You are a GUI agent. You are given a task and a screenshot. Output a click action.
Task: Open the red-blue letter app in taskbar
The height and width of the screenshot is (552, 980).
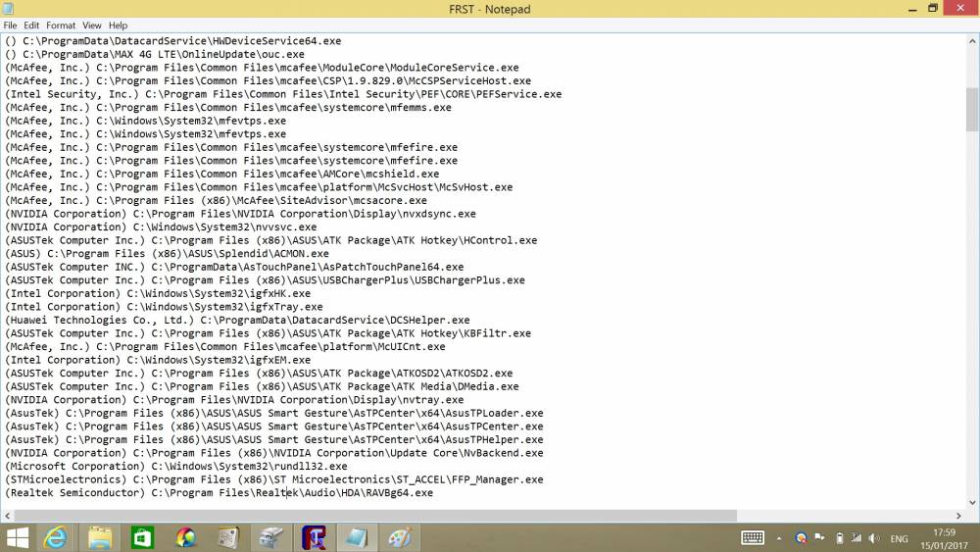314,537
